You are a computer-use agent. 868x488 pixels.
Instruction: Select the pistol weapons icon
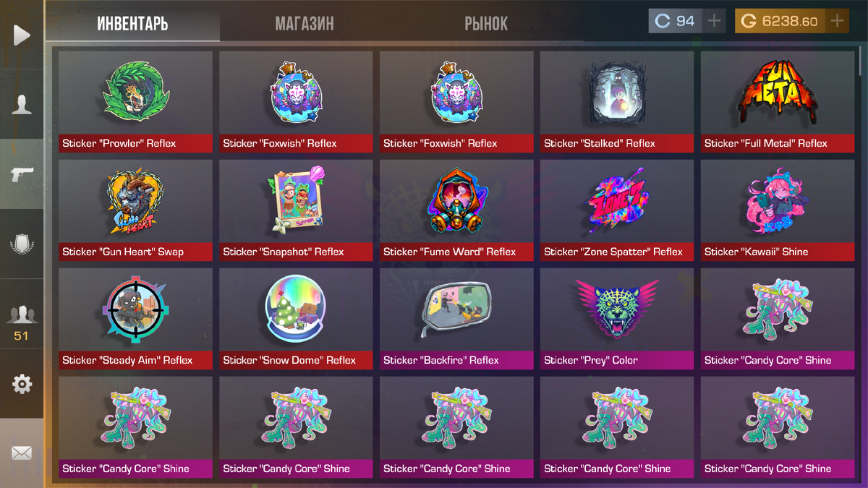pyautogui.click(x=22, y=174)
